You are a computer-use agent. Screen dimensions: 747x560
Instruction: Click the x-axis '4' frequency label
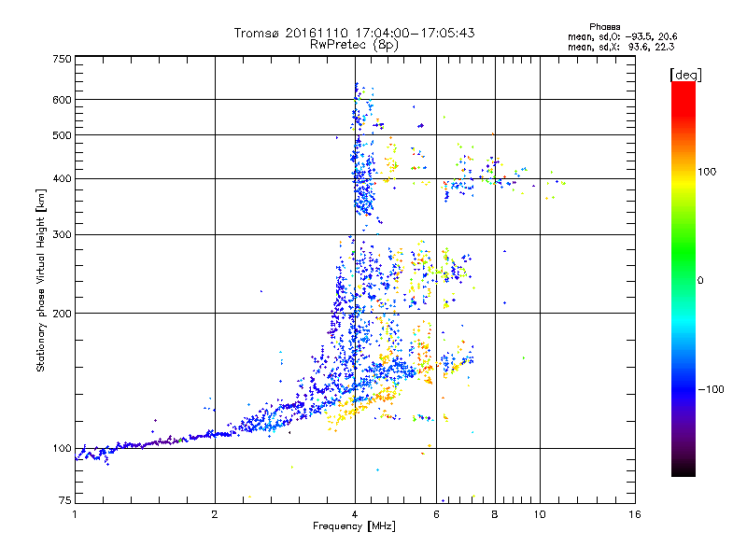tap(355, 514)
